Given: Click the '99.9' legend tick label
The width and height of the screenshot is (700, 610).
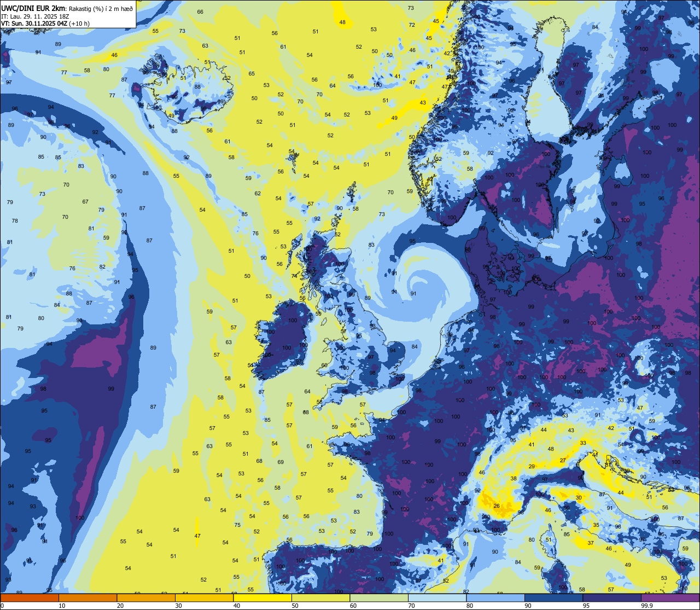Looking at the screenshot, I should (x=647, y=606).
